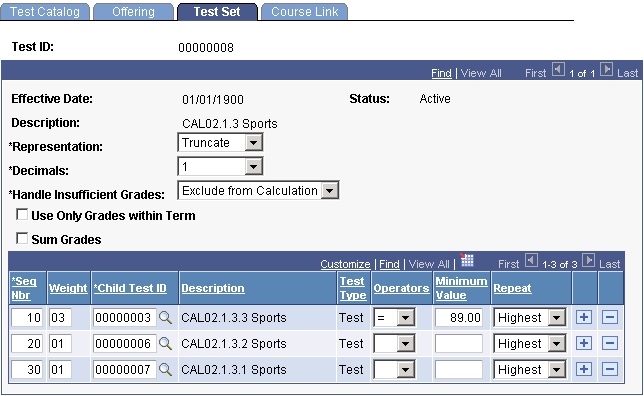This screenshot has width=644, height=396.
Task: Sort by Seq Nbr column header
Action: click(x=24, y=288)
